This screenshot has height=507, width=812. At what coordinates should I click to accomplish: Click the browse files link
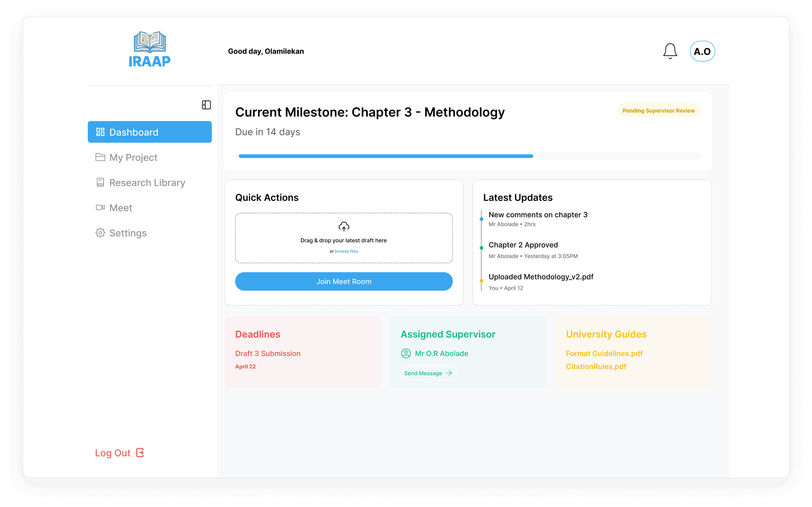coord(346,251)
